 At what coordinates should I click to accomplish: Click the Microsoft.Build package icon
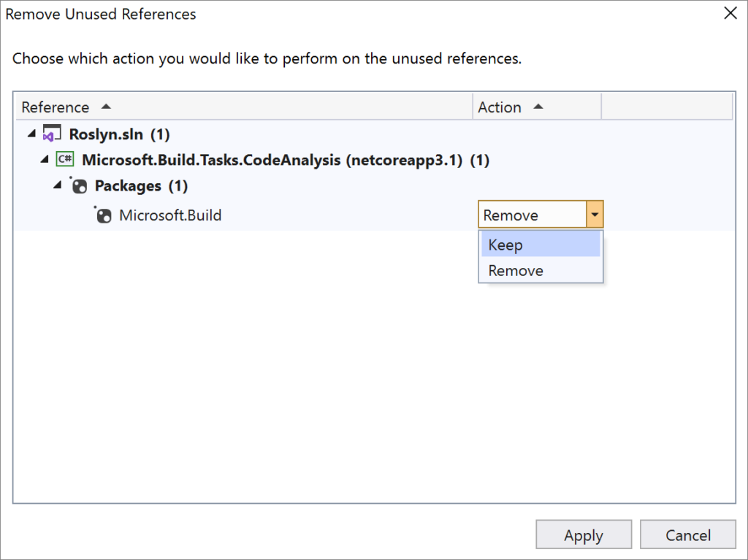[104, 215]
